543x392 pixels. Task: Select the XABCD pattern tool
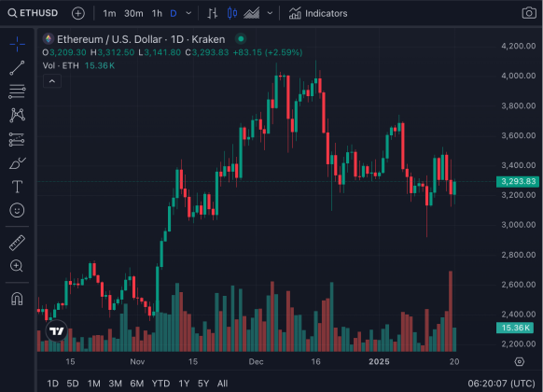[x=17, y=115]
